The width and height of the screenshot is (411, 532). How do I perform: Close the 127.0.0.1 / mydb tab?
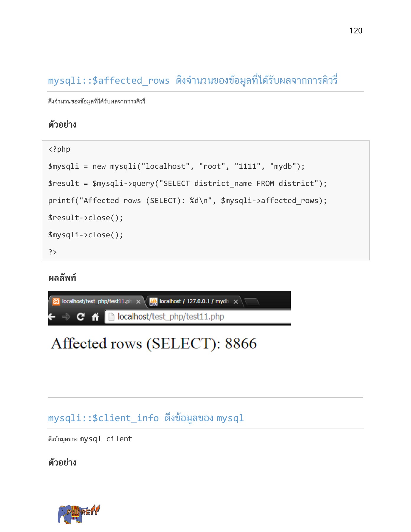pyautogui.click(x=235, y=302)
